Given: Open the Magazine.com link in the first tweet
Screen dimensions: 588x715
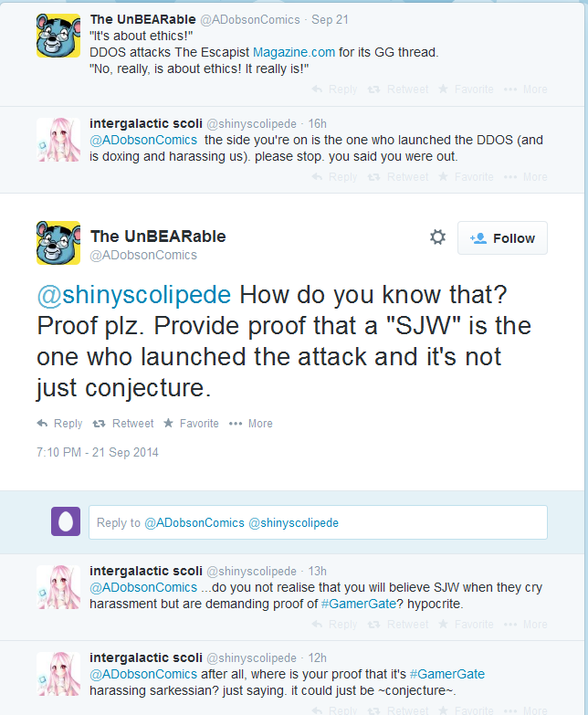Looking at the screenshot, I should point(294,52).
